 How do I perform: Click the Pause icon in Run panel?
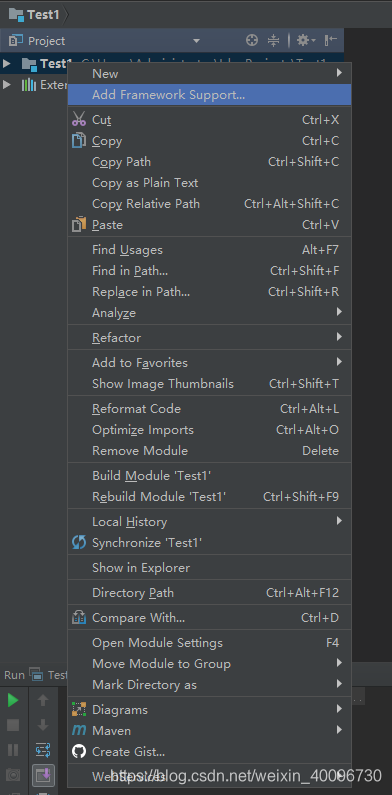[13, 750]
